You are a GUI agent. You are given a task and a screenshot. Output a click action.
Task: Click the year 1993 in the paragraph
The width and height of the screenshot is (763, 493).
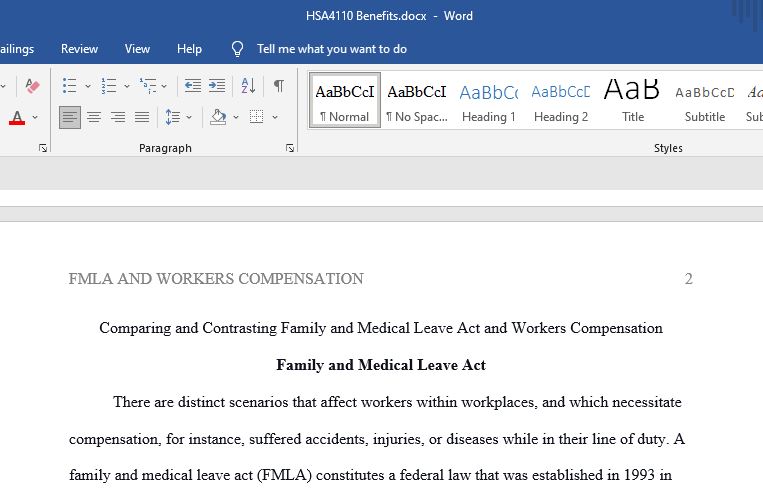tap(639, 475)
